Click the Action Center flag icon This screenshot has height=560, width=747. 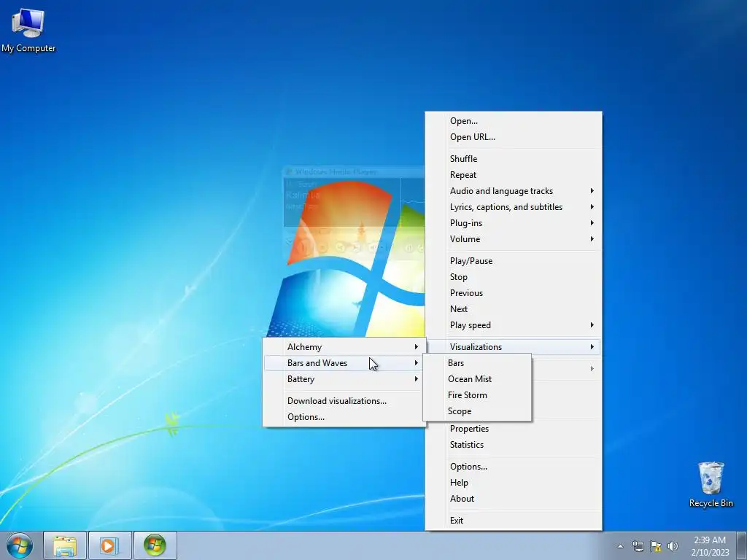tap(656, 546)
